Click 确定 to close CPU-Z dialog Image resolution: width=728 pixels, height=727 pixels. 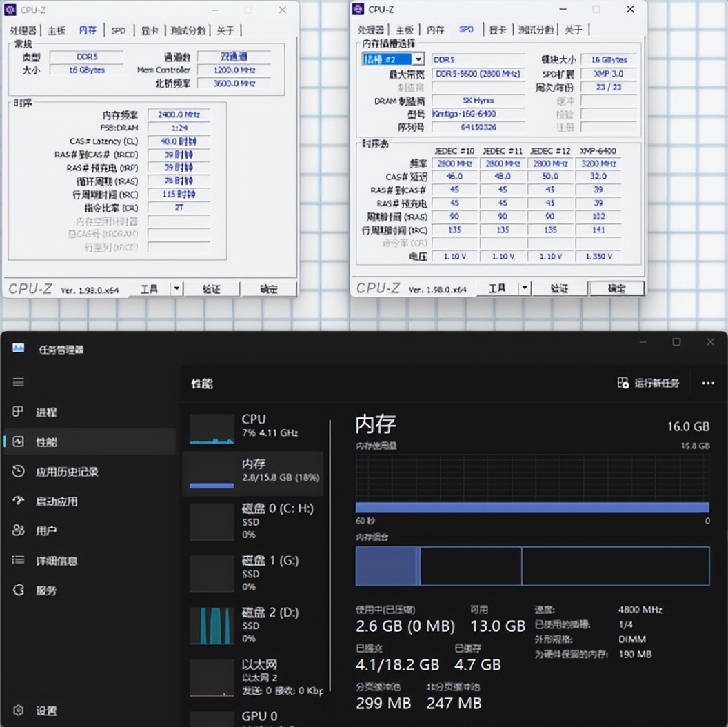[x=270, y=288]
